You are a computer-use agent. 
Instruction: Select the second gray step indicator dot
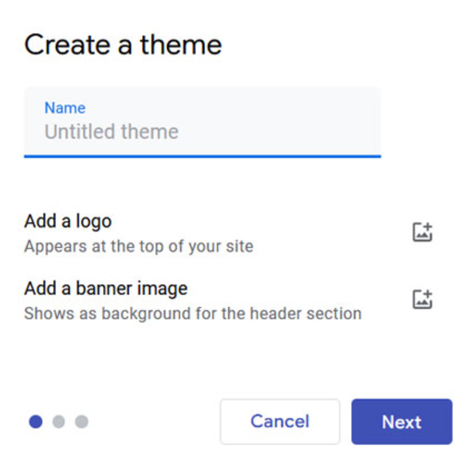pyautogui.click(x=59, y=421)
